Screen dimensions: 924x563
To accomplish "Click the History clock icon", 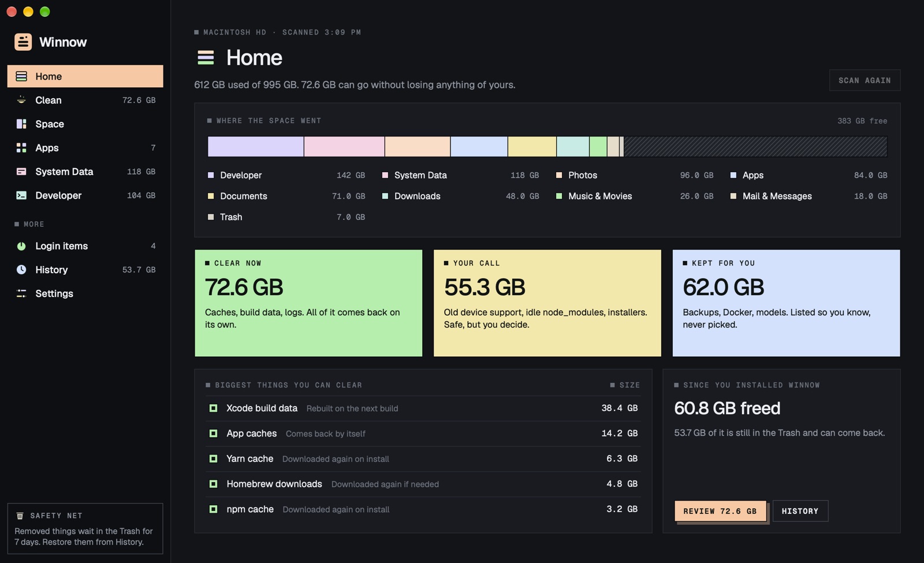I will (x=21, y=270).
